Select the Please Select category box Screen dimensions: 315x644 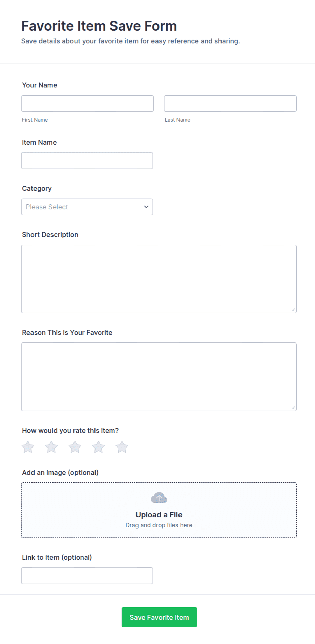click(87, 207)
